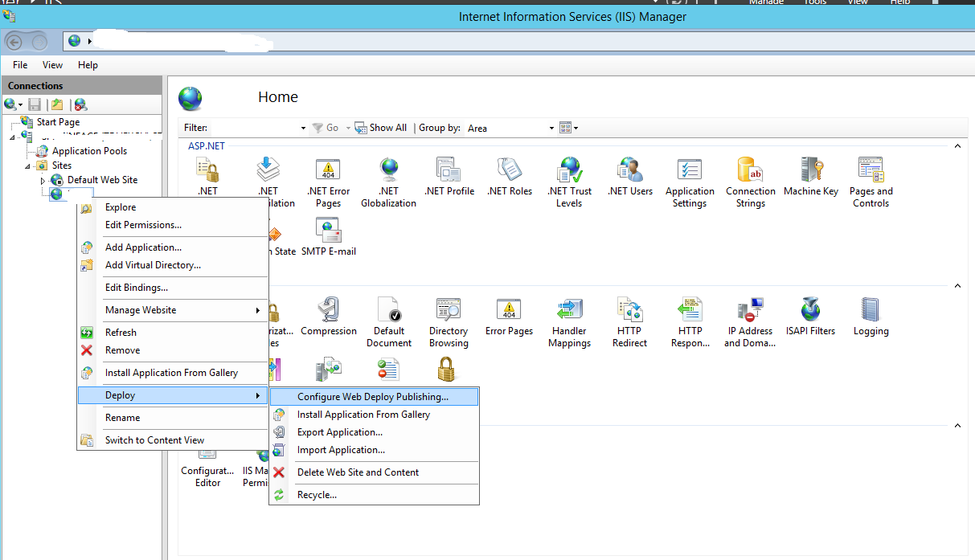Select Explore in the context menu

pyautogui.click(x=173, y=207)
